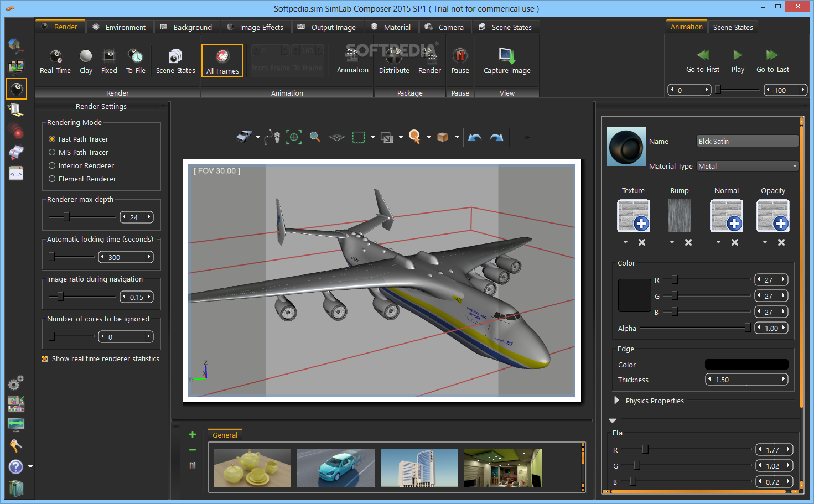Screen dimensions: 814x504
Task: Adjust the Alpha slider
Action: tap(748, 328)
